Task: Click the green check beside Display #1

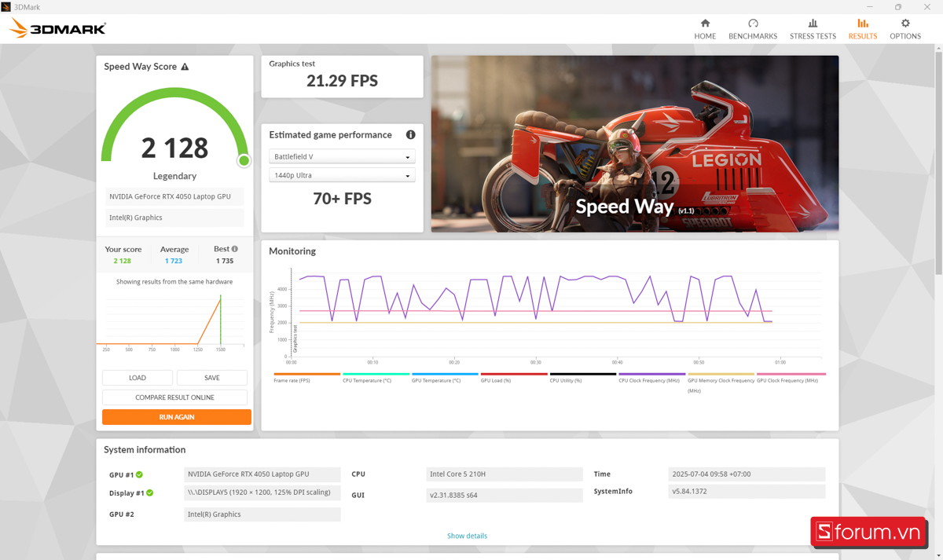Action: pyautogui.click(x=149, y=493)
